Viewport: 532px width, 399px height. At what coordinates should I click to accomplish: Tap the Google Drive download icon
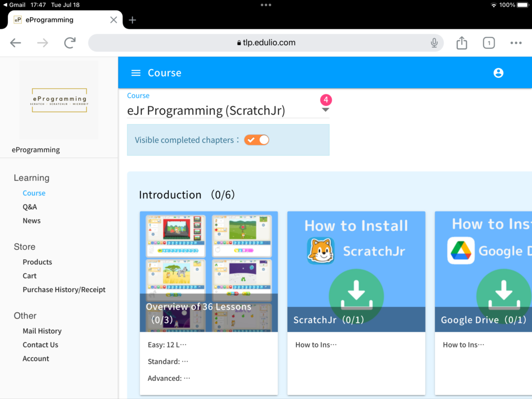pyautogui.click(x=503, y=296)
